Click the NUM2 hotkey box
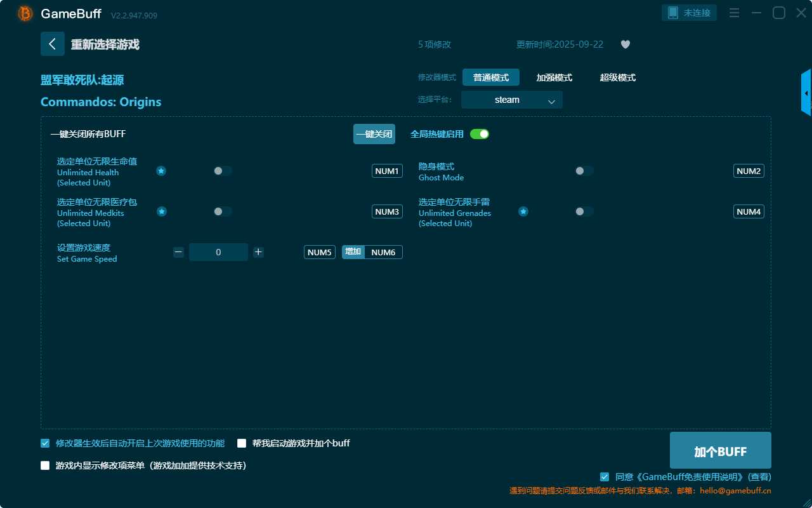 tap(749, 171)
